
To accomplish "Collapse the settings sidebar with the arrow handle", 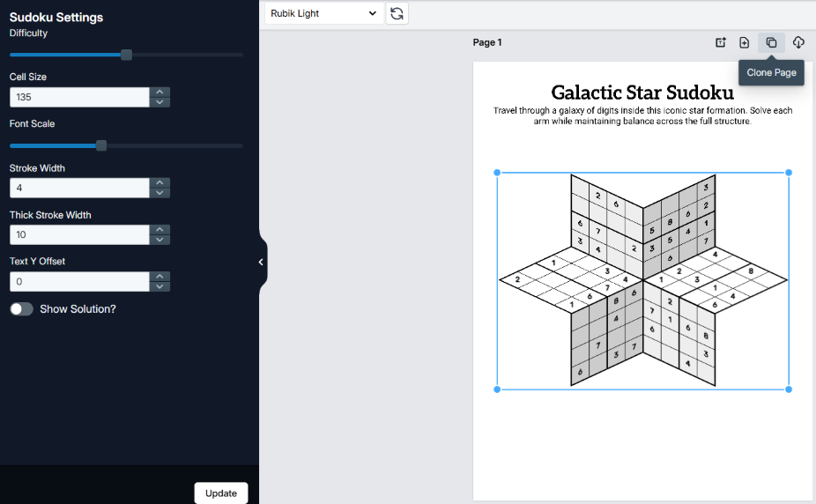I will tap(260, 262).
